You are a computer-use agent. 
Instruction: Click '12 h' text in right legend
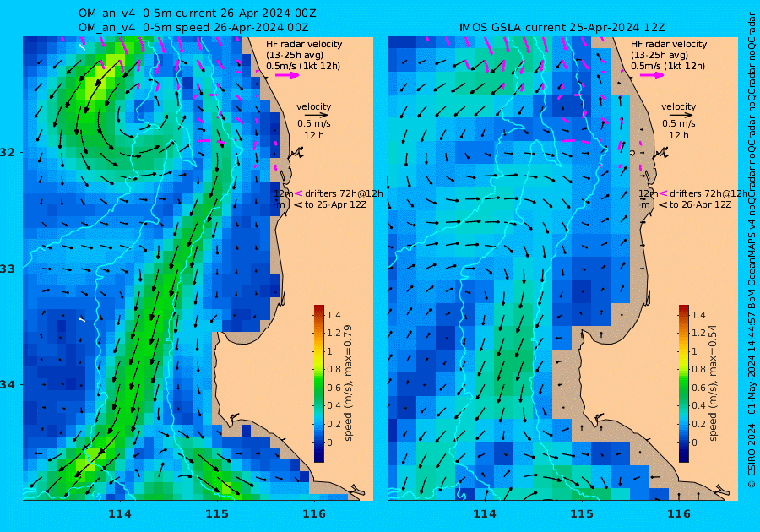pyautogui.click(x=679, y=135)
